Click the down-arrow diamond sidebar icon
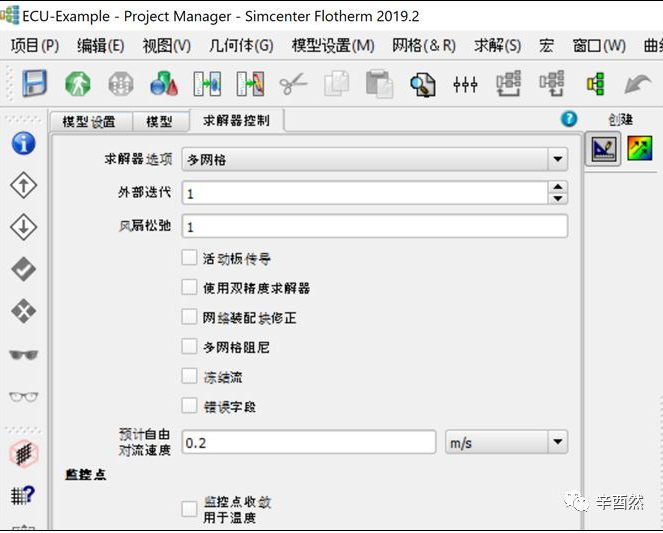The image size is (663, 533). click(23, 227)
